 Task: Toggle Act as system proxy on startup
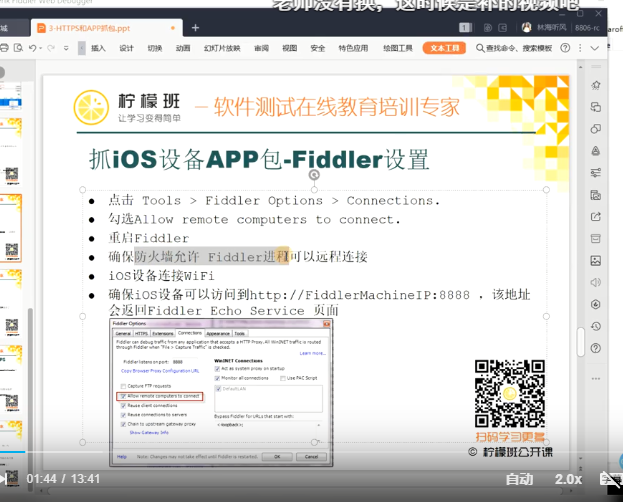click(217, 369)
